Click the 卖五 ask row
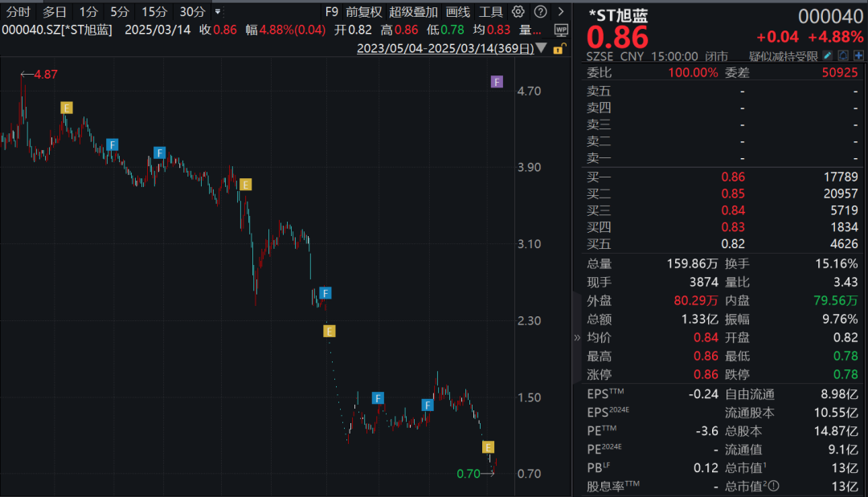Screen dimensions: 868x497 pyautogui.click(x=722, y=91)
